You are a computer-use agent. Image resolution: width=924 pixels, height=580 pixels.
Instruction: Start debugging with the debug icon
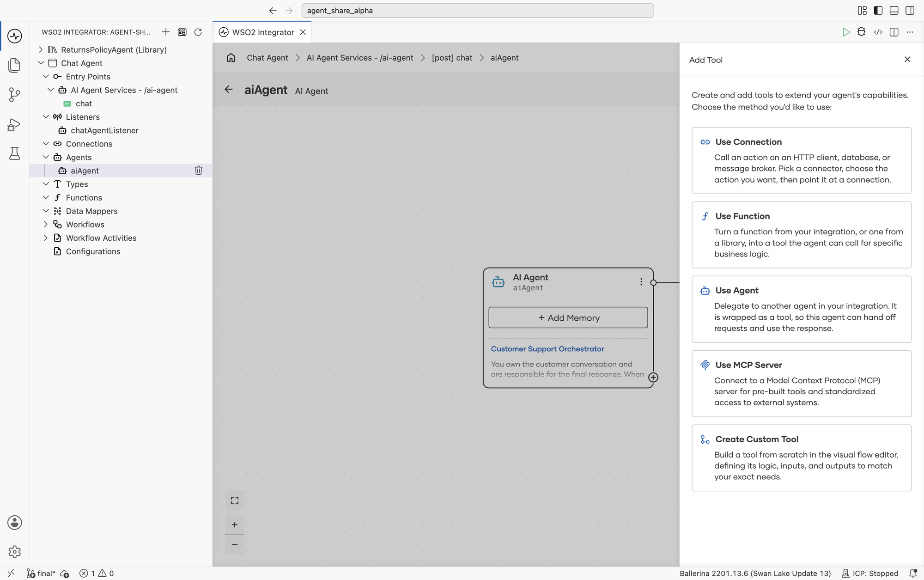pos(861,32)
